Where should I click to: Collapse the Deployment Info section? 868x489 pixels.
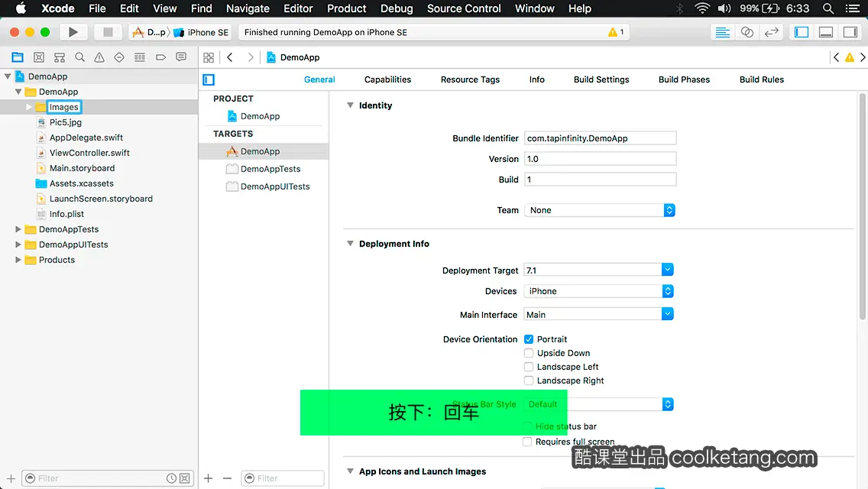(350, 243)
